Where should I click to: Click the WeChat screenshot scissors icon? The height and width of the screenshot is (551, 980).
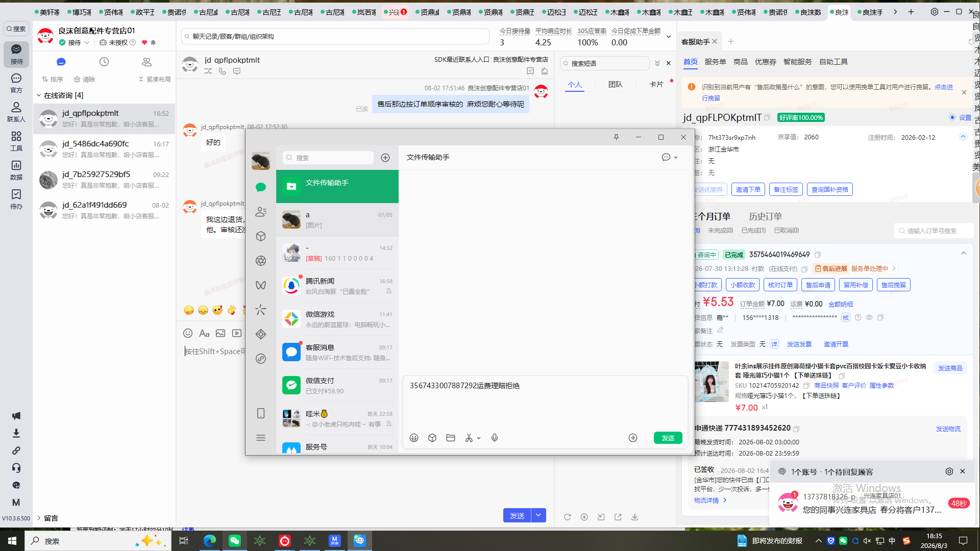click(469, 438)
